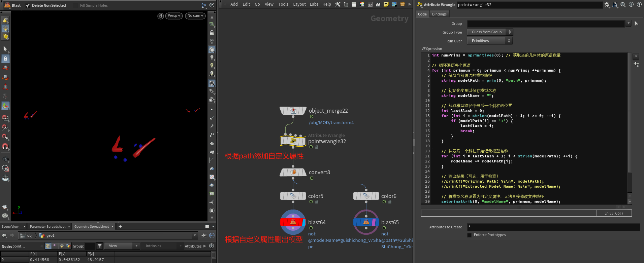
Task: Click the arrow Select tool in viewport toolbar
Action: point(5,49)
